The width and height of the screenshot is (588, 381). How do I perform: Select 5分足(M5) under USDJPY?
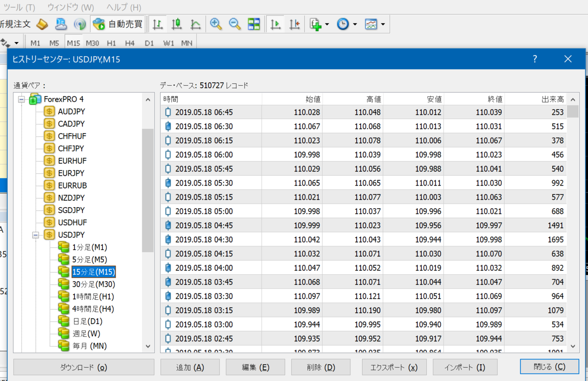[x=89, y=260]
